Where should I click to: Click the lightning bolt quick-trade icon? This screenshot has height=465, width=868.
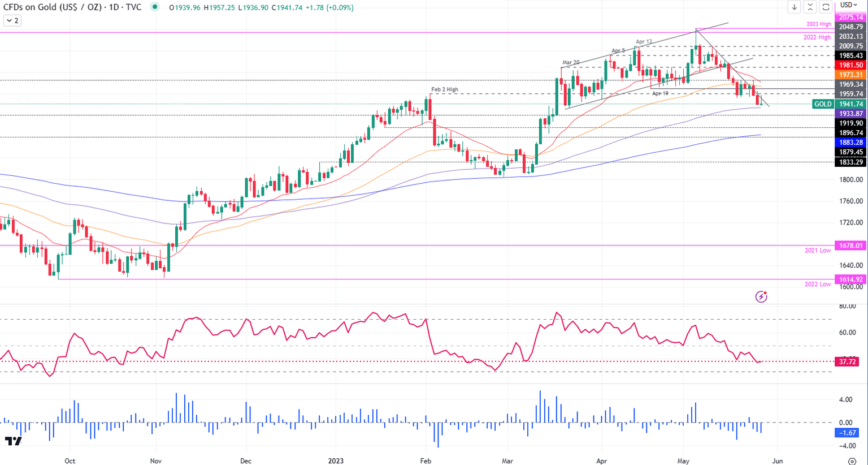tap(761, 296)
